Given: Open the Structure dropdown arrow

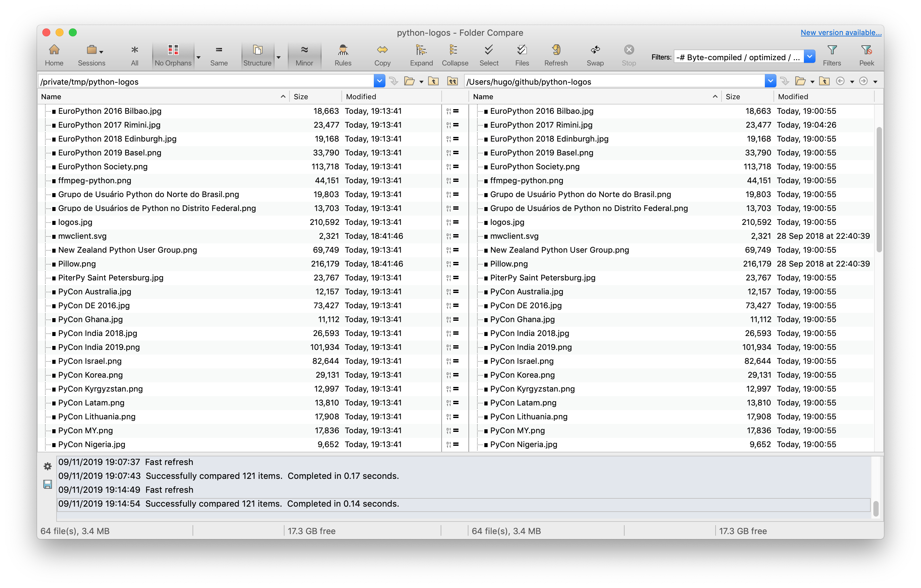Looking at the screenshot, I should (x=279, y=57).
